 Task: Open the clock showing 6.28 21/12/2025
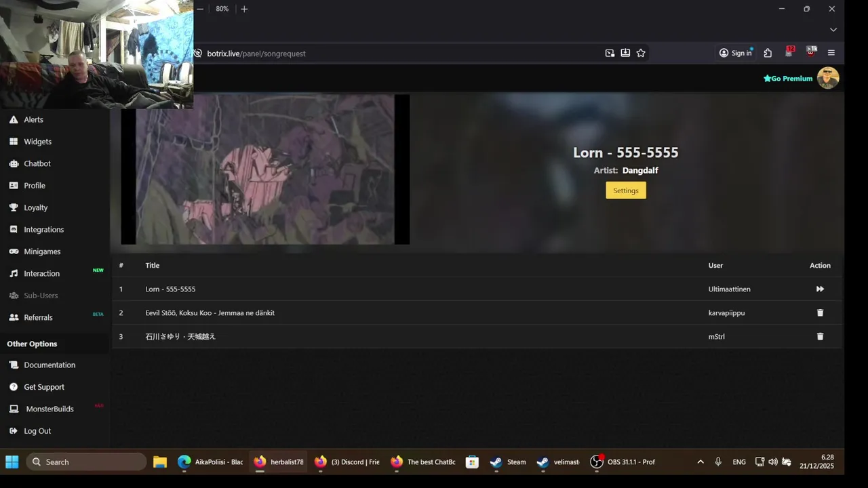coord(816,462)
